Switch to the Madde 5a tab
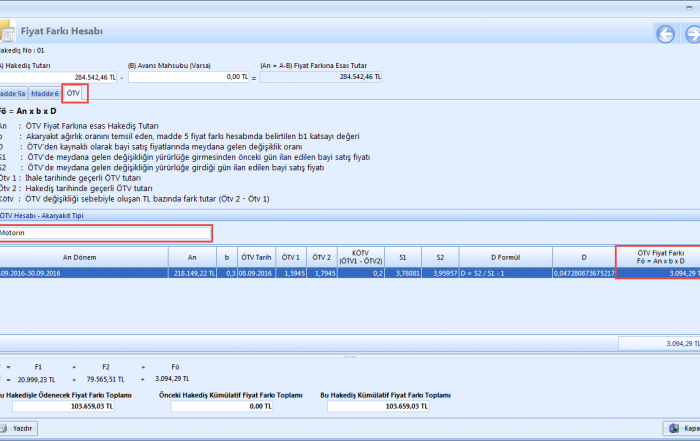This screenshot has height=441, width=700. [11, 93]
